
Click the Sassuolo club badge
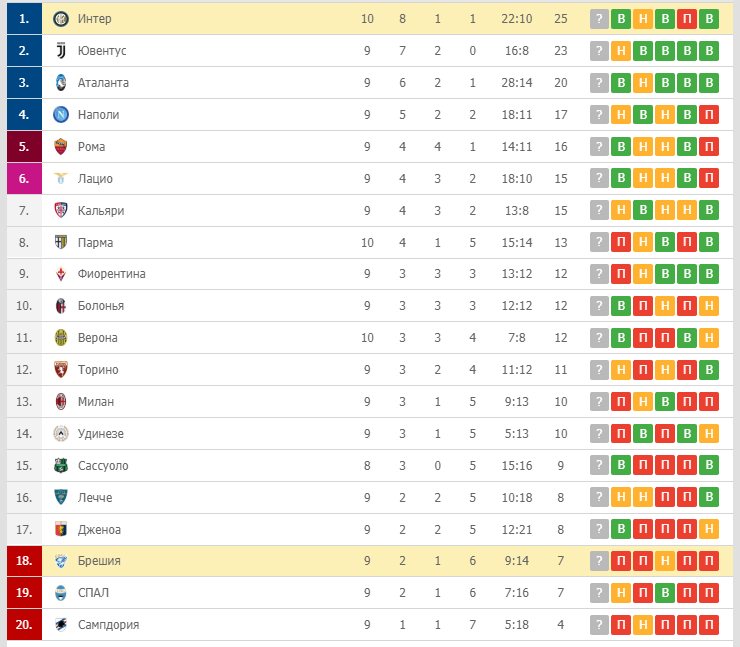point(60,466)
